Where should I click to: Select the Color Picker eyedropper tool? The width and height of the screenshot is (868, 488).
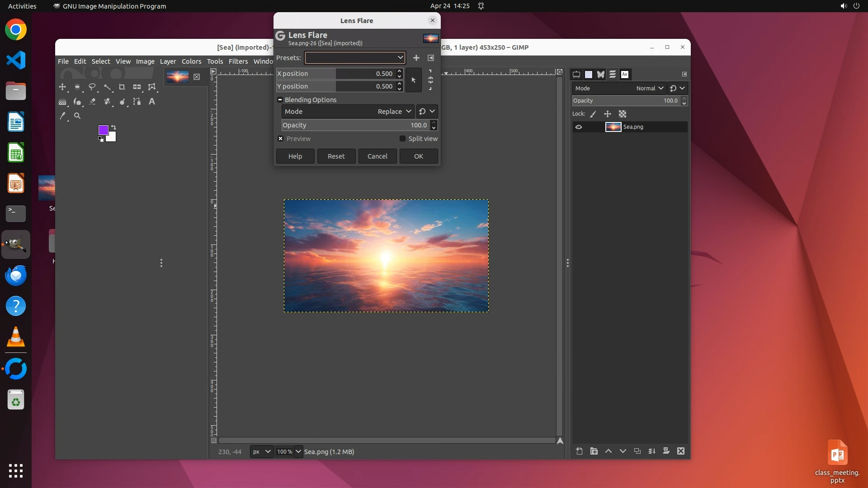click(62, 116)
